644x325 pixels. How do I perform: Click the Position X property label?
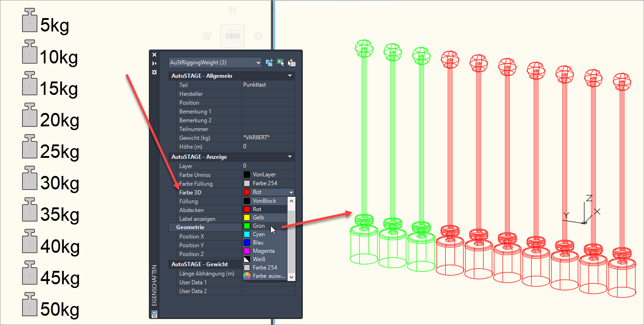191,237
